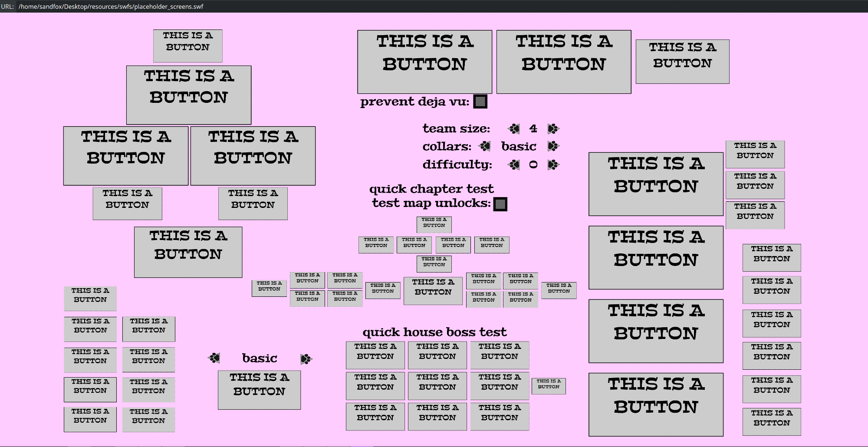Click the difficulty value '0'
Viewport: 868px width, 447px height.
tap(533, 165)
